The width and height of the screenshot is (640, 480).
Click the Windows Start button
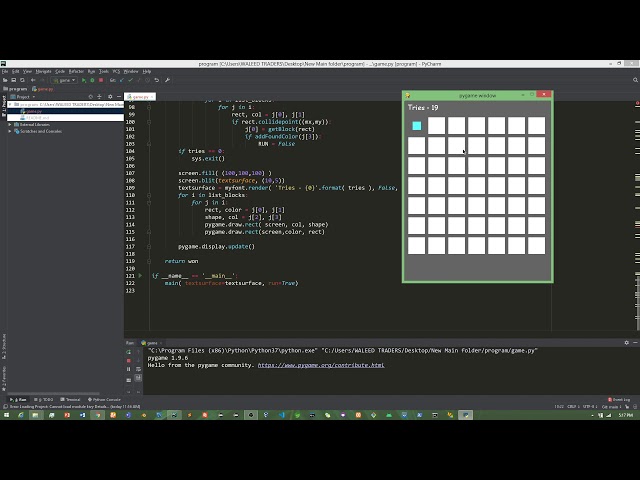[6, 415]
